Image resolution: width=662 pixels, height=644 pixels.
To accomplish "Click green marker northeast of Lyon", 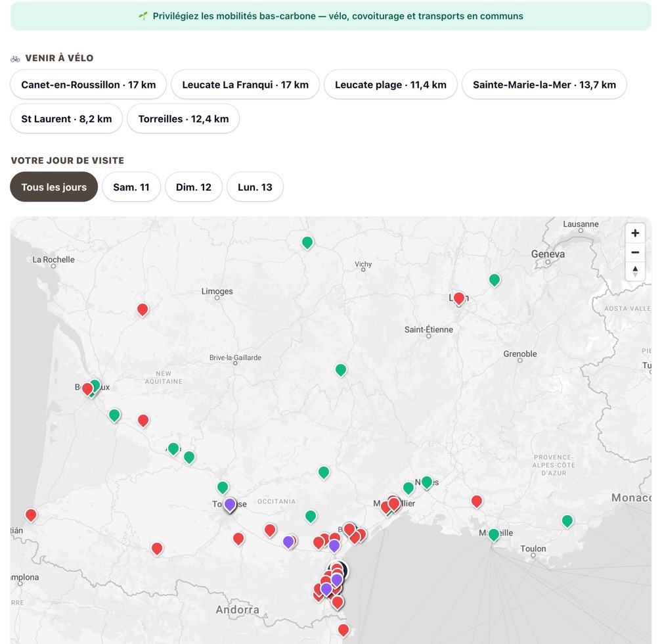I will [x=495, y=280].
